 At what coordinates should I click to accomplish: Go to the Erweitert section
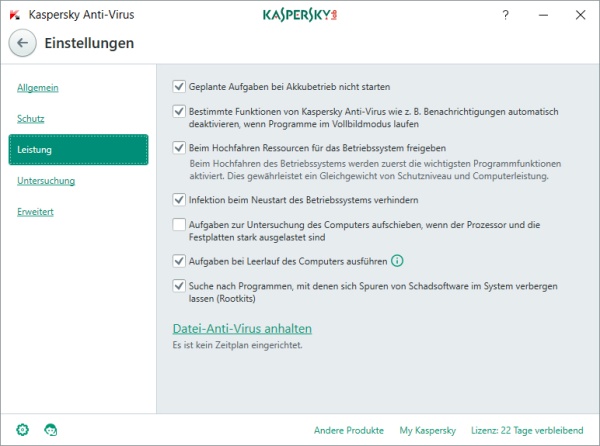35,212
